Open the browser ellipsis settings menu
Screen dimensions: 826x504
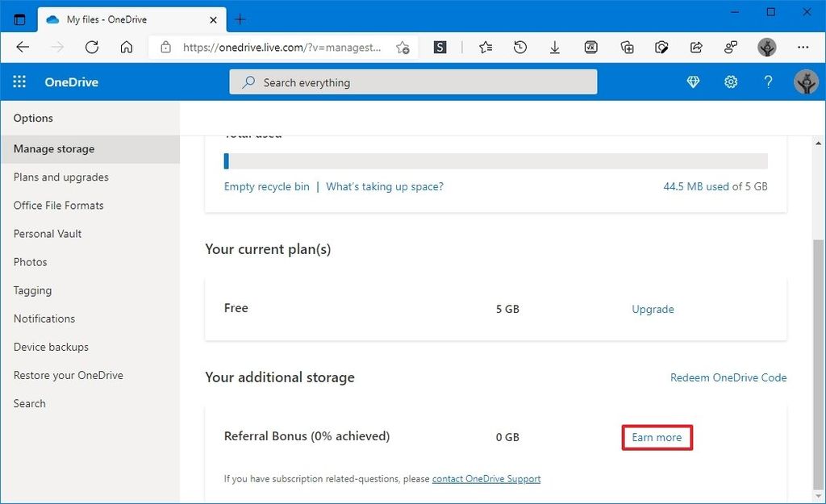click(x=803, y=47)
